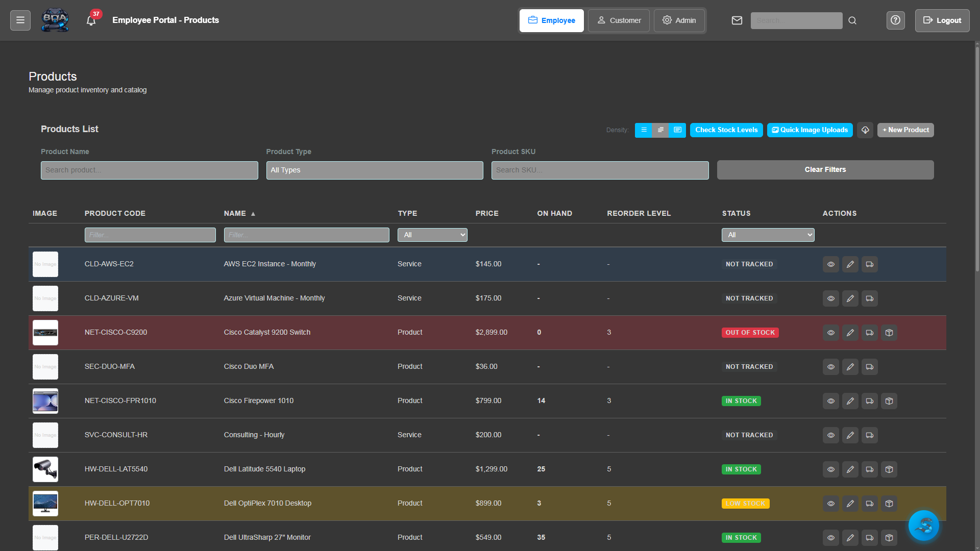
Task: Expand the Type column filter dropdown
Action: tap(432, 235)
